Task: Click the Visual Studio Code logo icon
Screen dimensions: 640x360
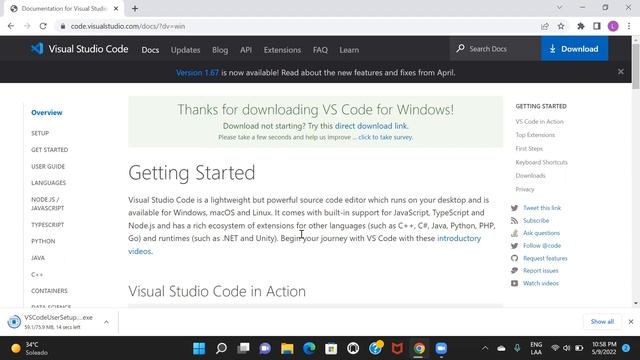Action: (x=37, y=49)
